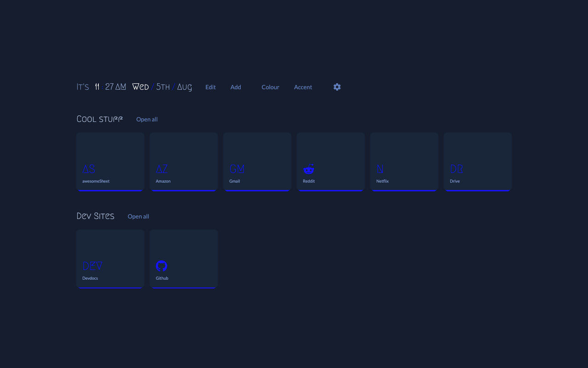Toggle the Accent option
This screenshot has height=368, width=588.
(303, 86)
